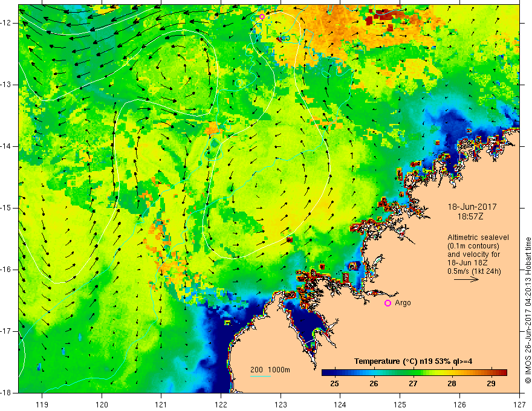
Task: Click colorbar tick label "28"
Action: pos(452,384)
